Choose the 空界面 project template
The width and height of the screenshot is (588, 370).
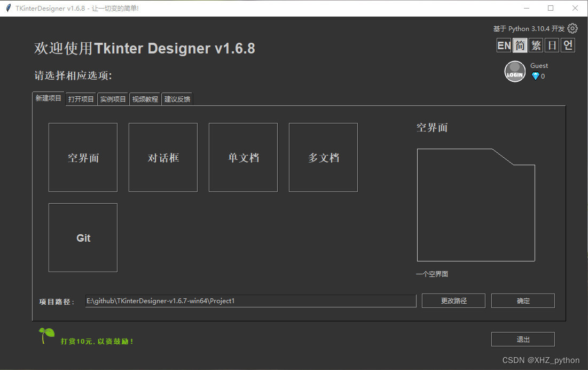[x=83, y=158]
